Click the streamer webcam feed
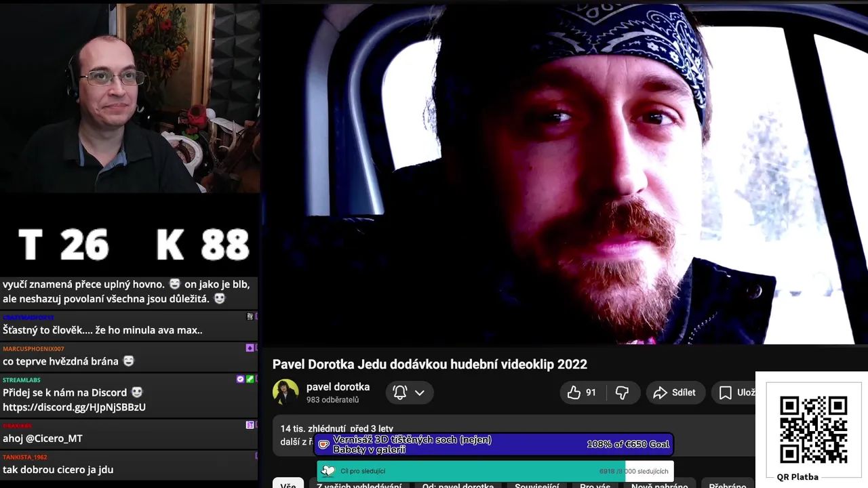The height and width of the screenshot is (488, 868). [x=129, y=98]
